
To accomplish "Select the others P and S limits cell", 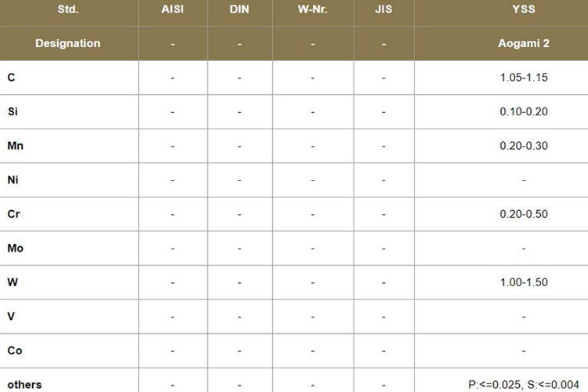I will click(524, 384).
